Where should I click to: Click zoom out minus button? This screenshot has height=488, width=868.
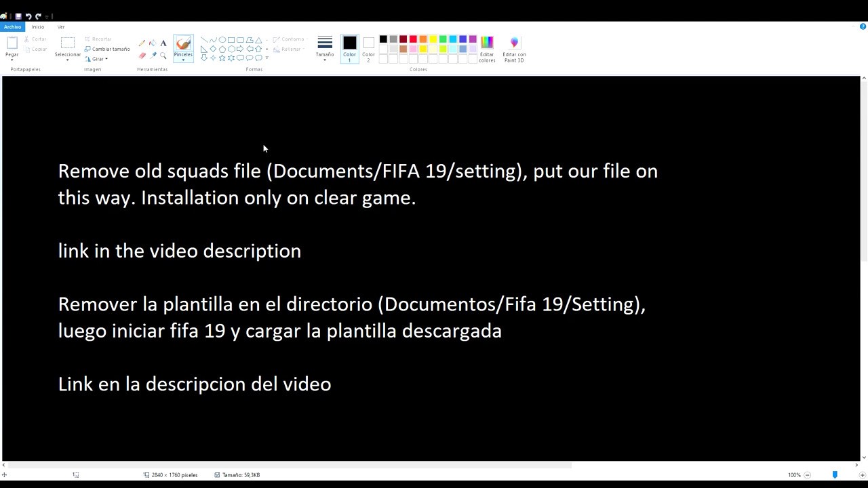pyautogui.click(x=807, y=475)
